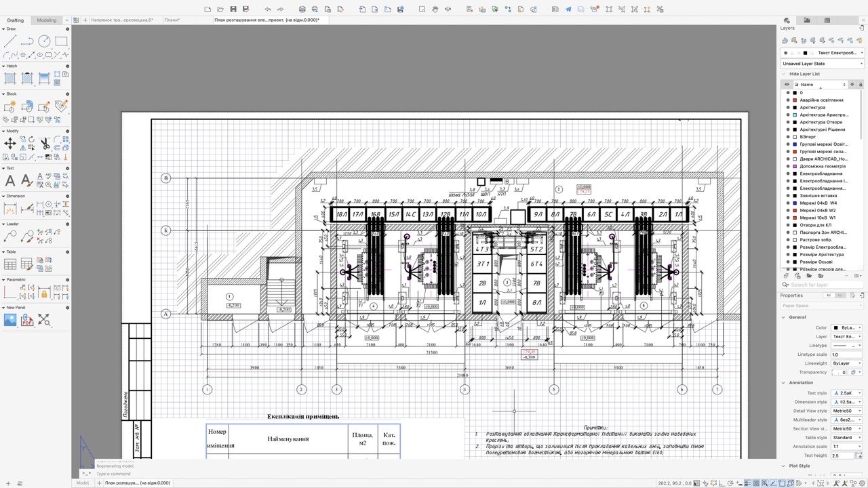Click the Redo arrow in the toolbar

pyautogui.click(x=280, y=9)
